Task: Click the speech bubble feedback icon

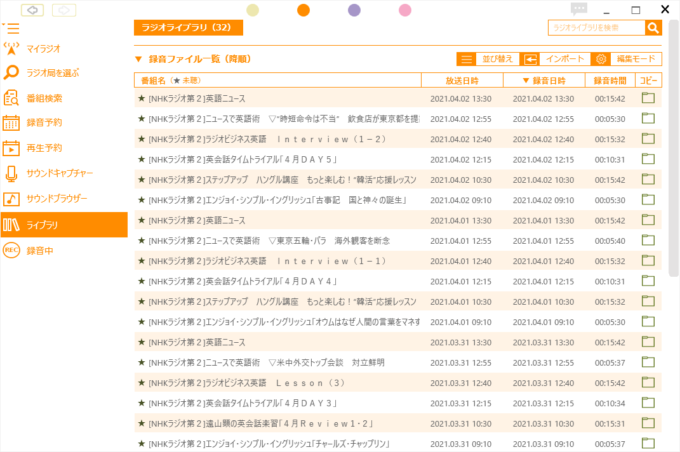Action: point(579,9)
